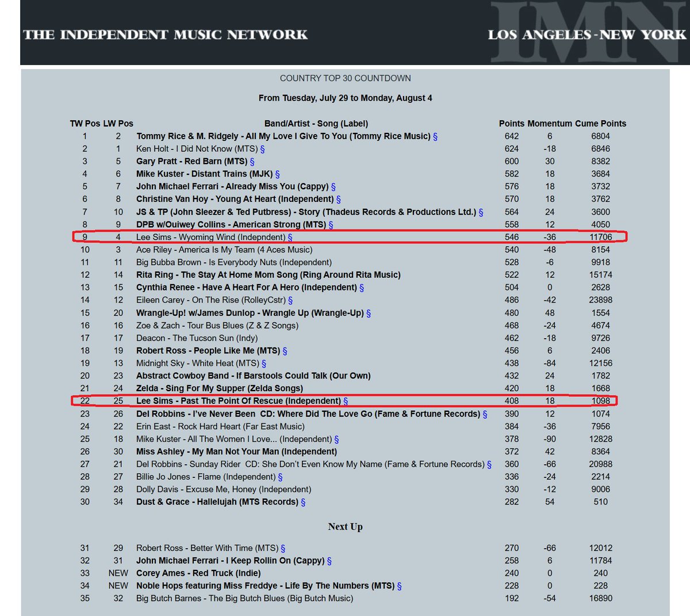Screen dimensions: 690x616
Task: Click Zoe & Zach - Tour Bus Blues entry
Action: coord(217,326)
